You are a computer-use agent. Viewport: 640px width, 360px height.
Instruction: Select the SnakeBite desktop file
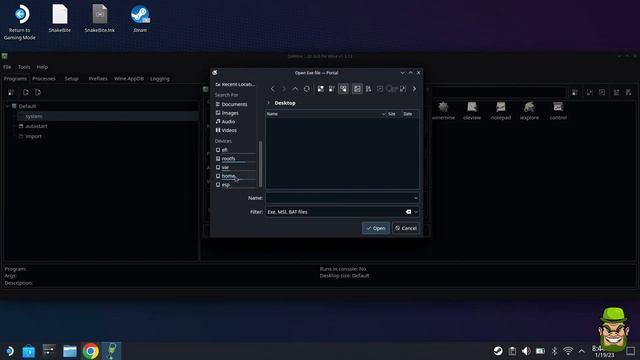[x=60, y=19]
